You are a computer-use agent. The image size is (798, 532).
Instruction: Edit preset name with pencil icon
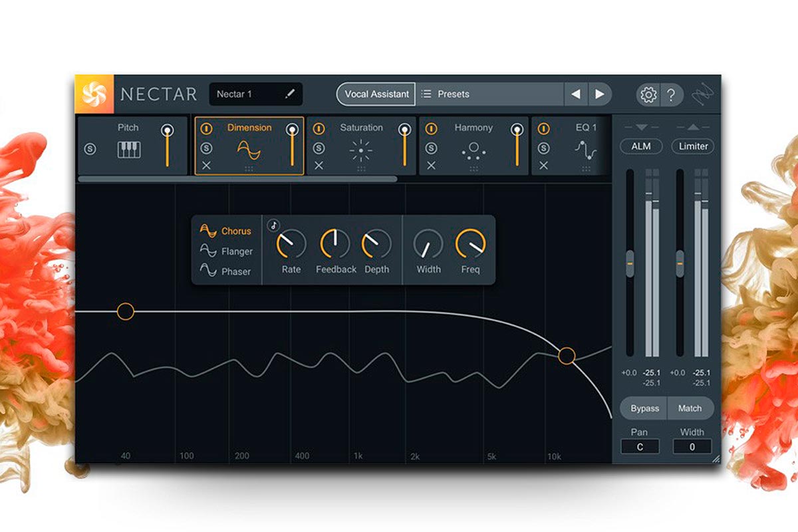pos(289,94)
